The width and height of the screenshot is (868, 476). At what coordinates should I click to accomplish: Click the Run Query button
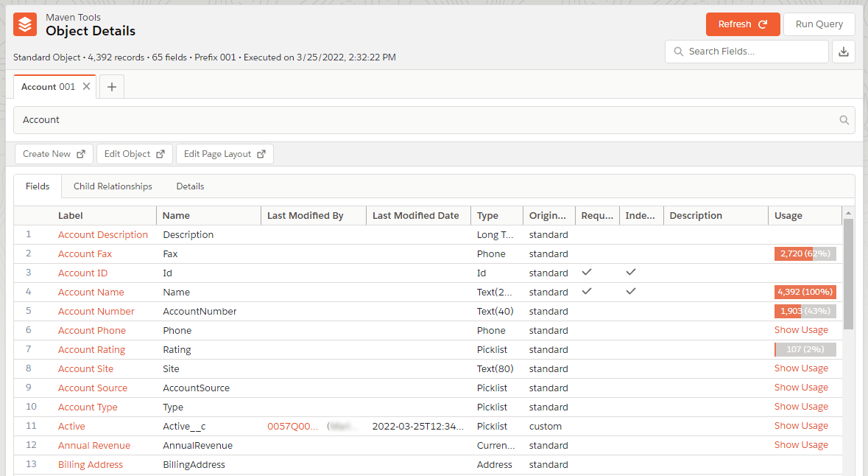tap(819, 24)
